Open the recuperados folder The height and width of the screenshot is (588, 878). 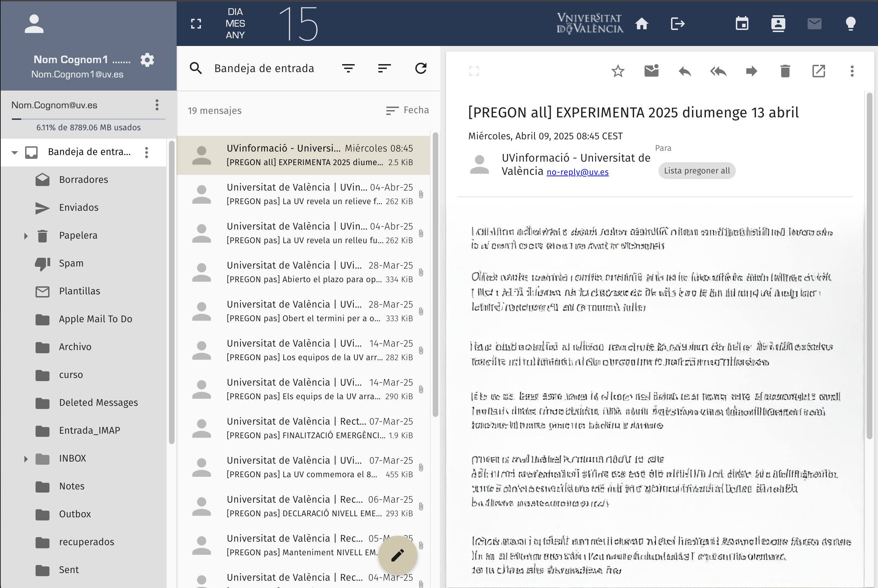pyautogui.click(x=83, y=542)
